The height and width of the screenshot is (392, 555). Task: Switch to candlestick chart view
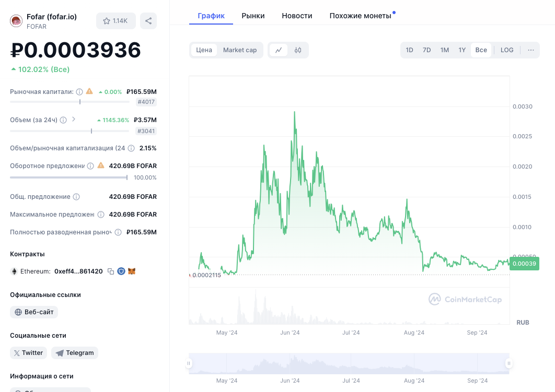click(x=298, y=50)
